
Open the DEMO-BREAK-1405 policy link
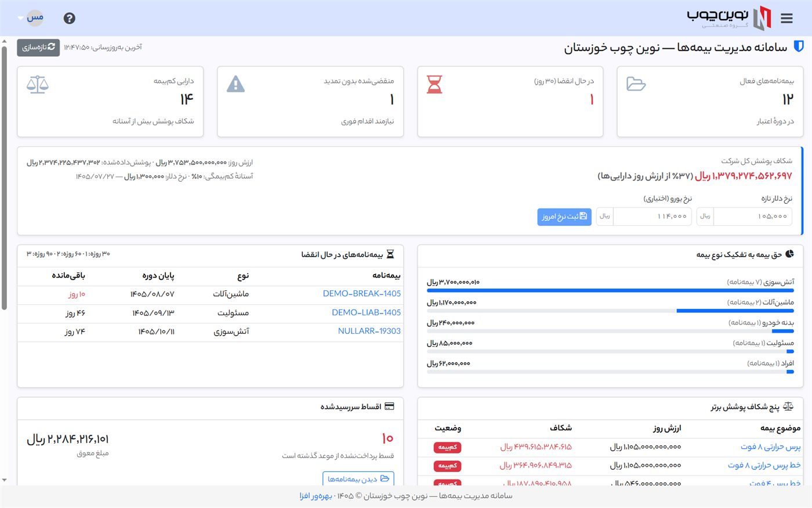click(x=362, y=294)
